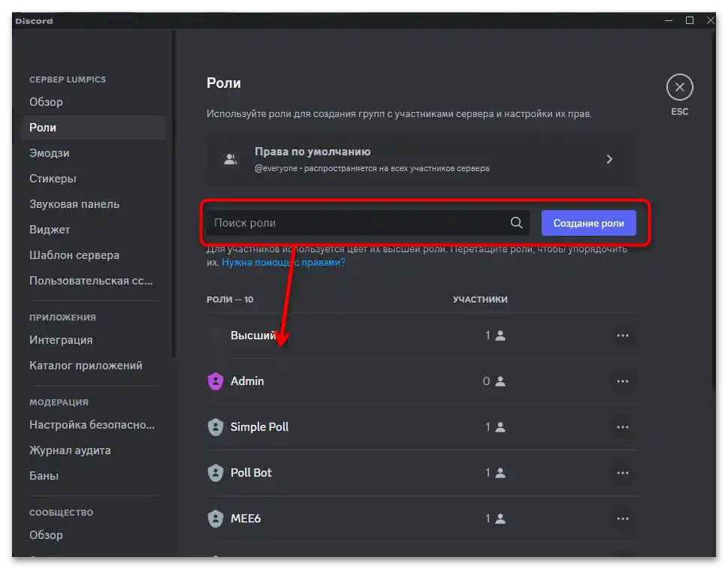Click the magnifier icon in role search
This screenshot has width=728, height=569.
point(516,222)
